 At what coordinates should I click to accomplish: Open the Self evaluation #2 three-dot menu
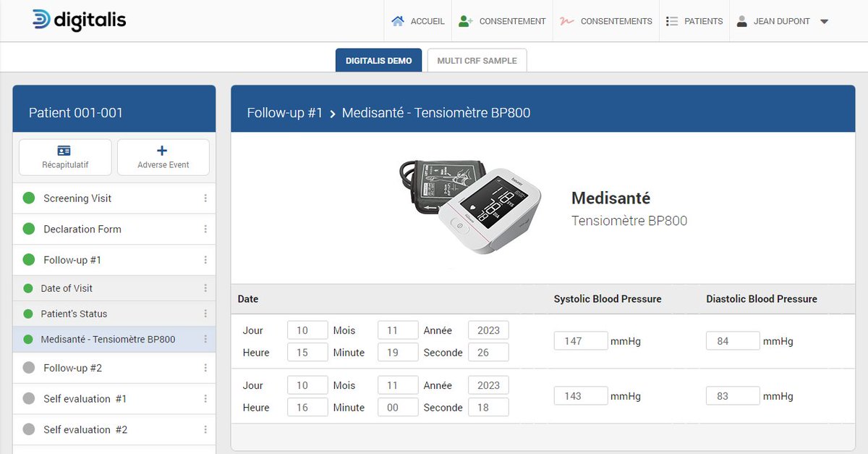click(205, 429)
